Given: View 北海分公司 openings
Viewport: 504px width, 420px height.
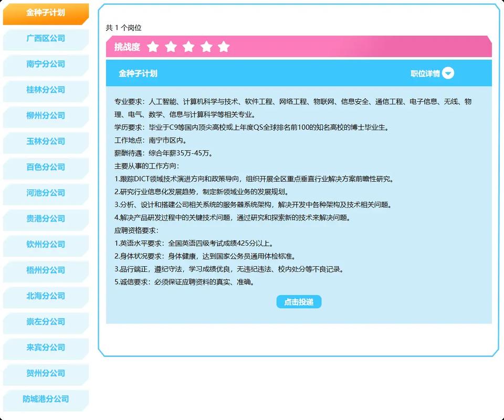Looking at the screenshot, I should point(46,297).
